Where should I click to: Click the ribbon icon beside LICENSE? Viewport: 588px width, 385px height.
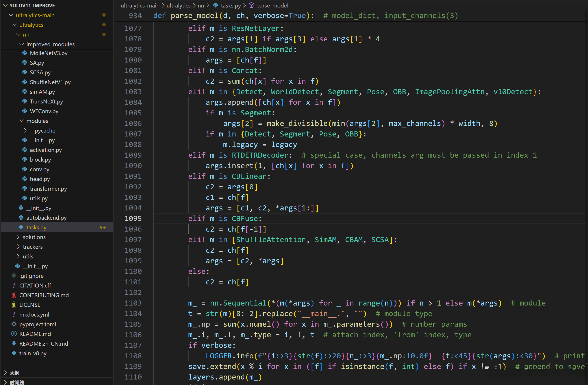point(14,305)
